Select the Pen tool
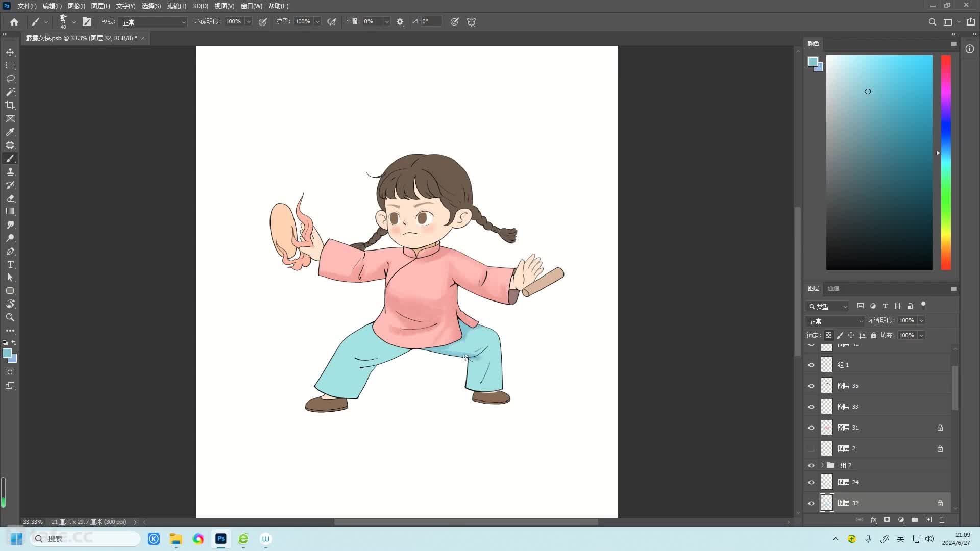Viewport: 980px width, 551px height. point(10,252)
